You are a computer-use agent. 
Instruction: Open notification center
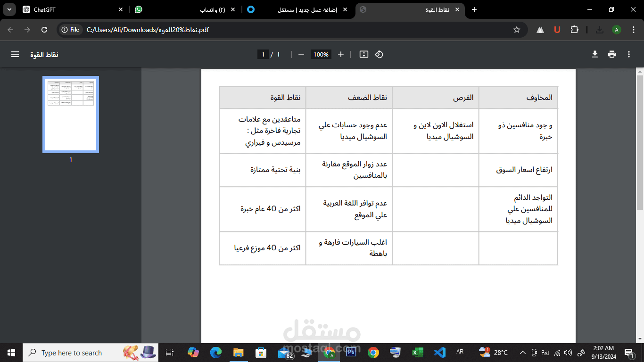[x=629, y=353]
